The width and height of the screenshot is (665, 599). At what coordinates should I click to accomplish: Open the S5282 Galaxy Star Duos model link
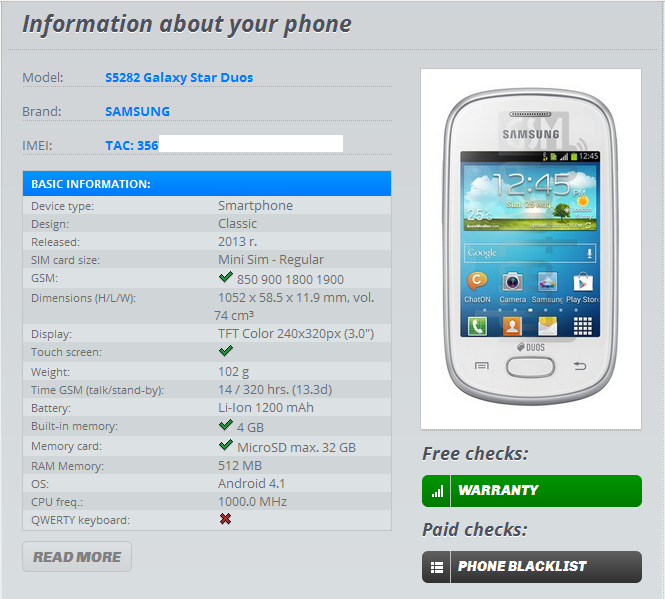click(x=179, y=78)
